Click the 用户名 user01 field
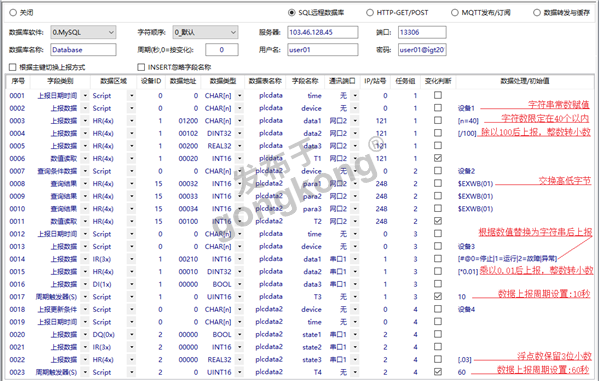600x381 pixels. click(x=323, y=50)
